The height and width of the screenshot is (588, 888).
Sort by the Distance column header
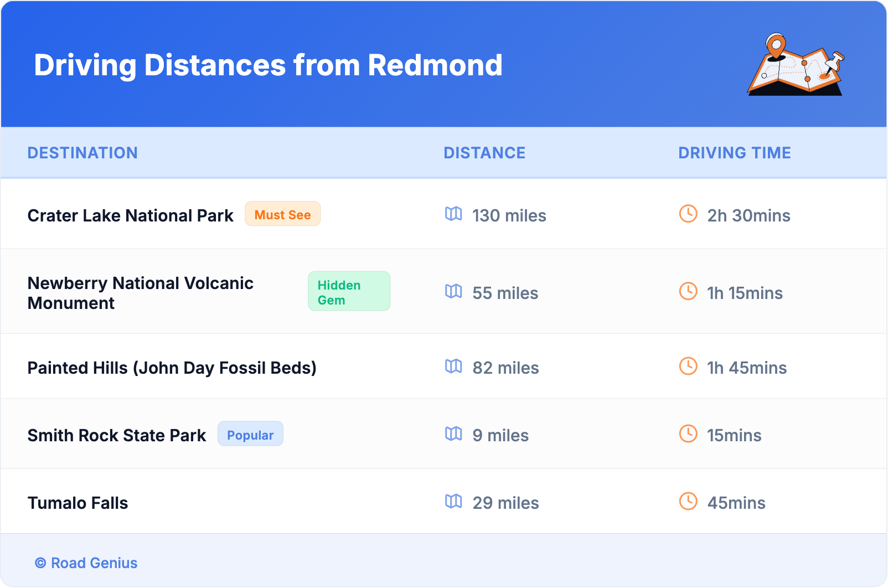click(x=484, y=153)
